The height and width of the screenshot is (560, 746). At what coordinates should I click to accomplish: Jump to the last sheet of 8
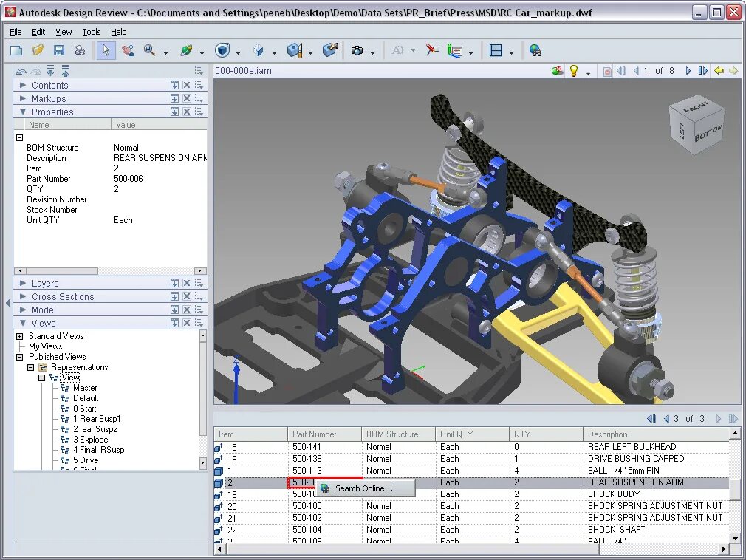(702, 71)
